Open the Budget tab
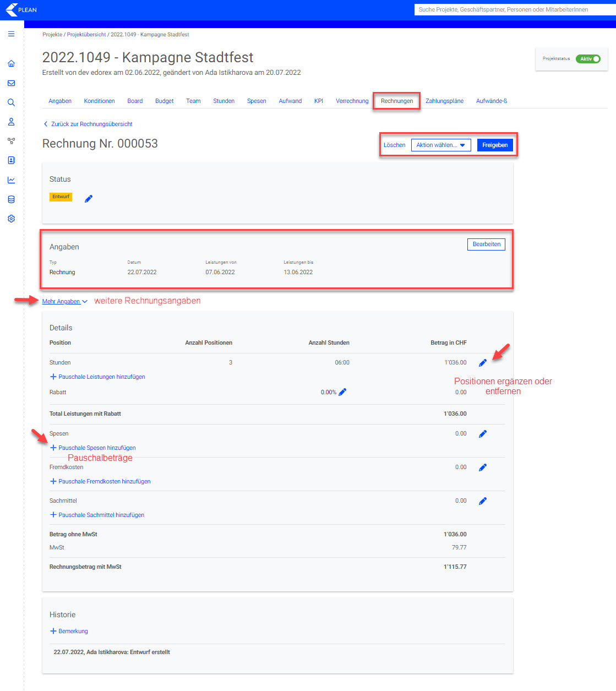 click(164, 101)
